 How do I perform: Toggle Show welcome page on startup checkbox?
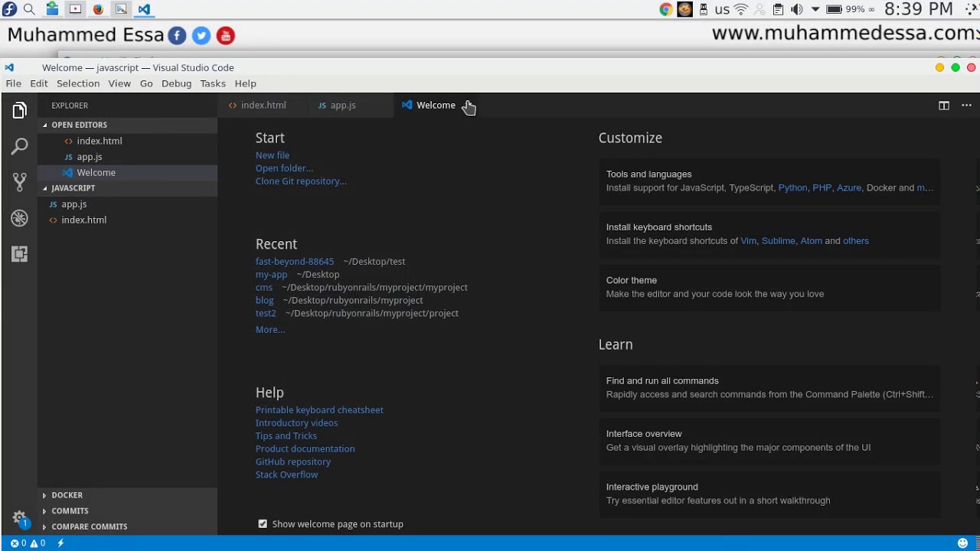point(263,524)
